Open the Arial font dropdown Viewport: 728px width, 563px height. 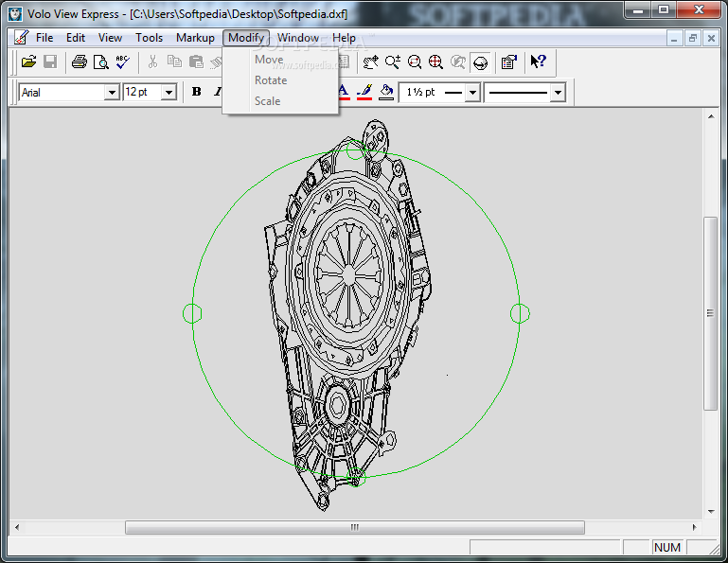112,93
